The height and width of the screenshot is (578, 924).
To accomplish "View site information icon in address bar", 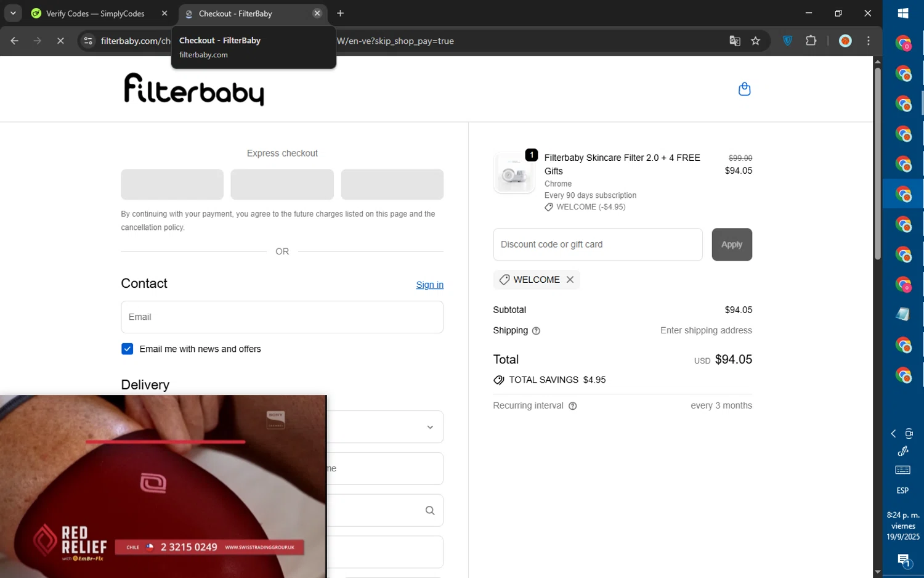I will [x=88, y=41].
